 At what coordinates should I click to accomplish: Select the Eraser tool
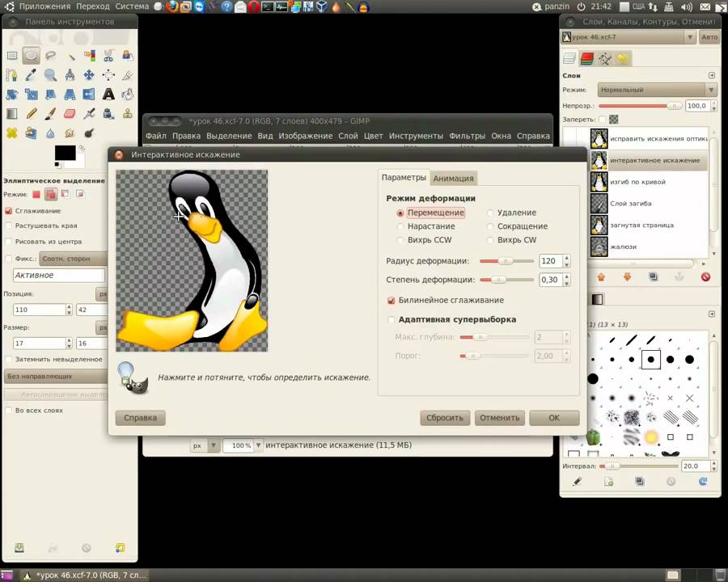70,114
